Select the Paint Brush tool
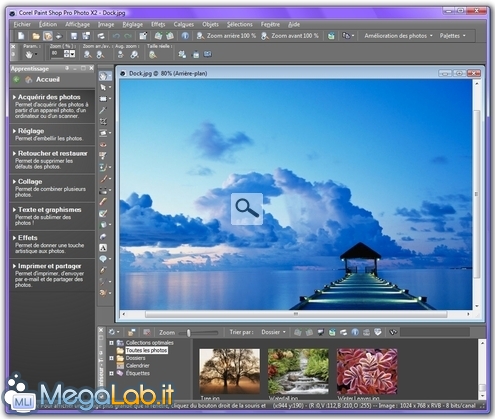This screenshot has height=419, width=495. 103,179
